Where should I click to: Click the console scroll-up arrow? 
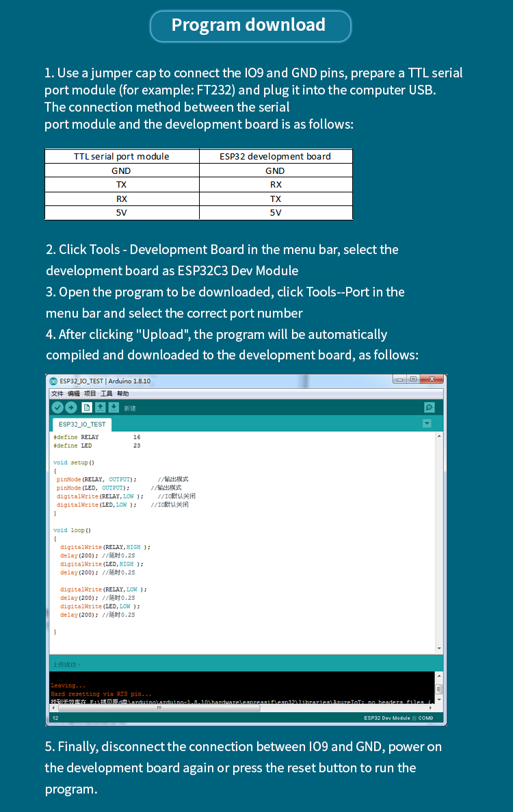(x=439, y=676)
